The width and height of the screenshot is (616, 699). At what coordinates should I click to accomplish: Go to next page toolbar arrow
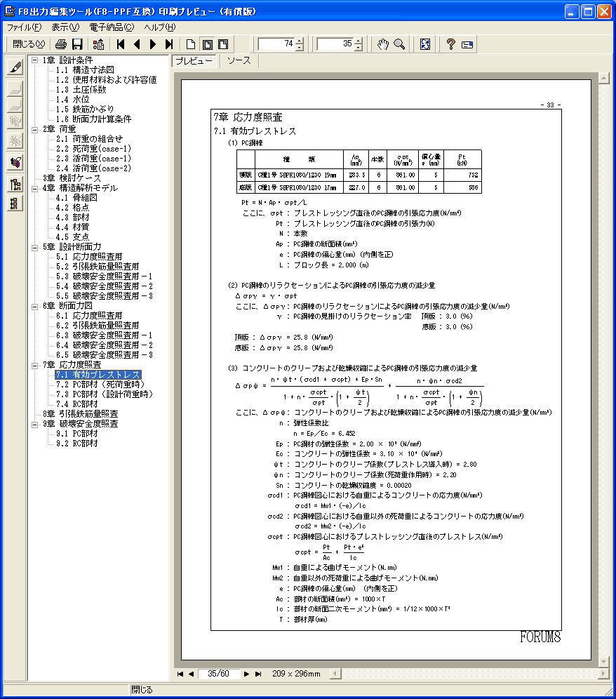153,44
